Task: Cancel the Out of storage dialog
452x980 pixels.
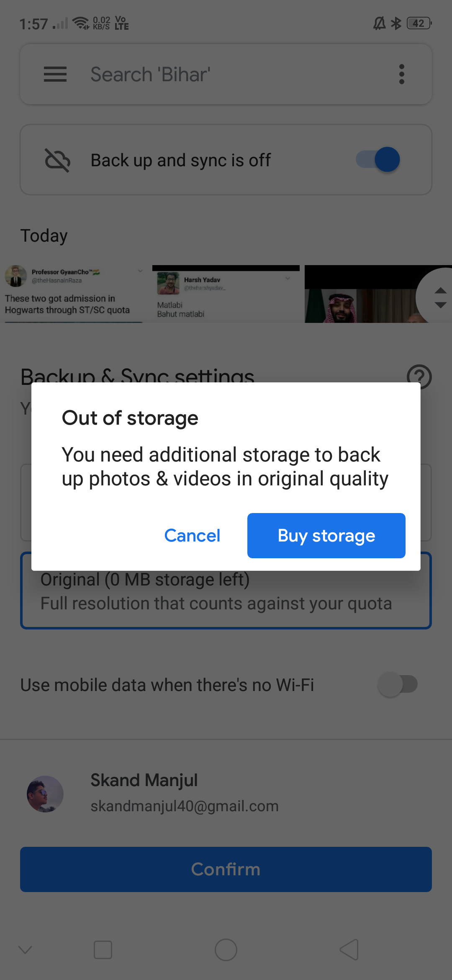Action: click(192, 535)
